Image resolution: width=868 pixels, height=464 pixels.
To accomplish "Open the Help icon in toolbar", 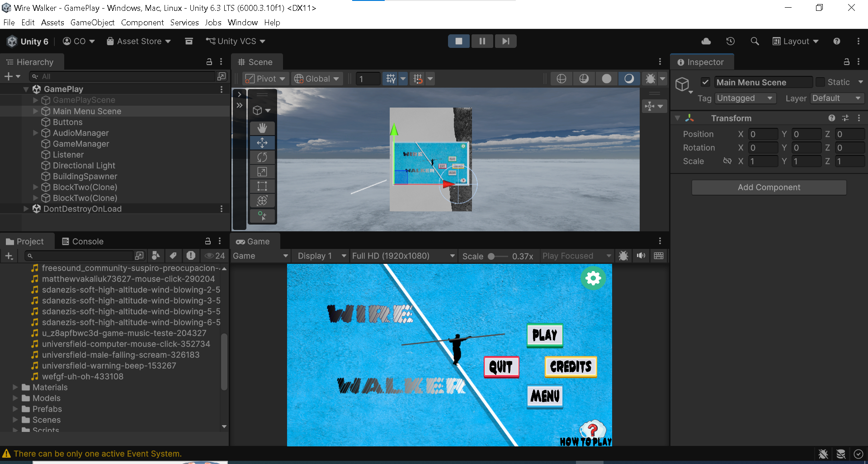I will [837, 41].
